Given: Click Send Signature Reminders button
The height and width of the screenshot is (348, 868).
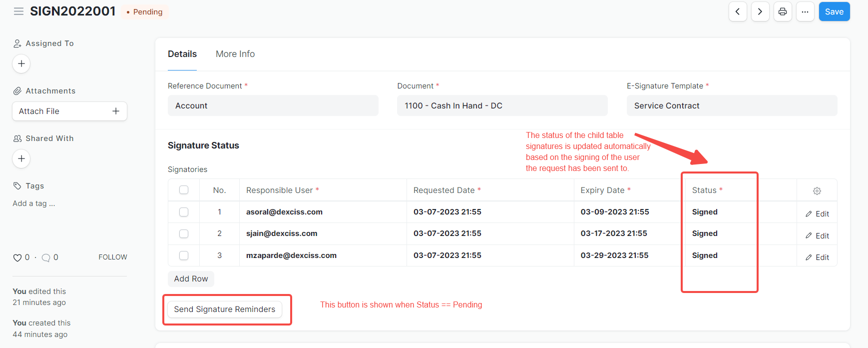Looking at the screenshot, I should 224,309.
